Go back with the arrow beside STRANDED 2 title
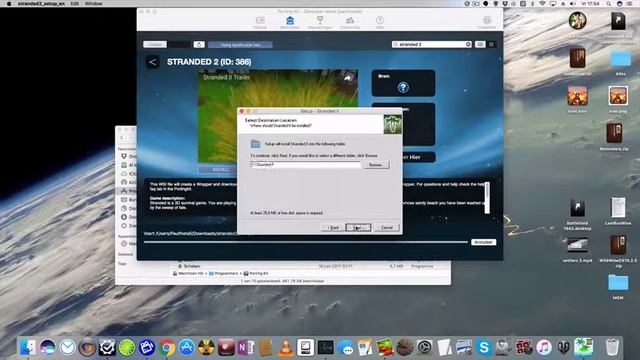Image resolution: width=640 pixels, height=360 pixels. (153, 62)
